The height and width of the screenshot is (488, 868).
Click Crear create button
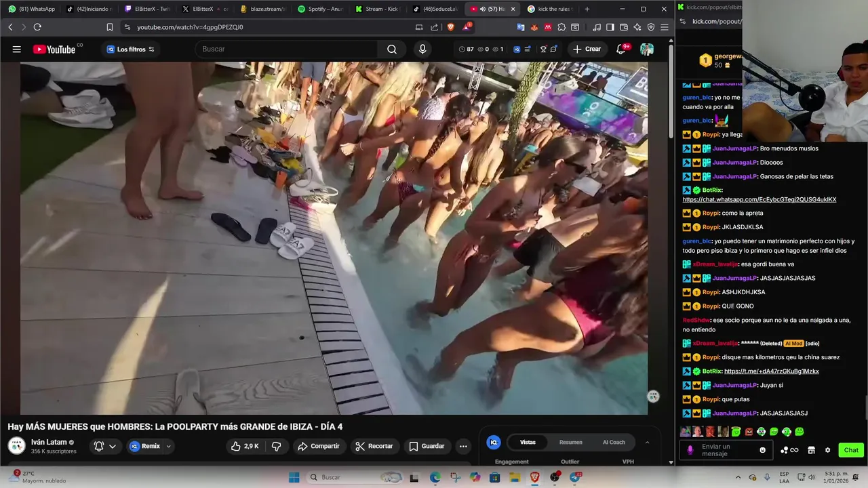click(x=587, y=49)
